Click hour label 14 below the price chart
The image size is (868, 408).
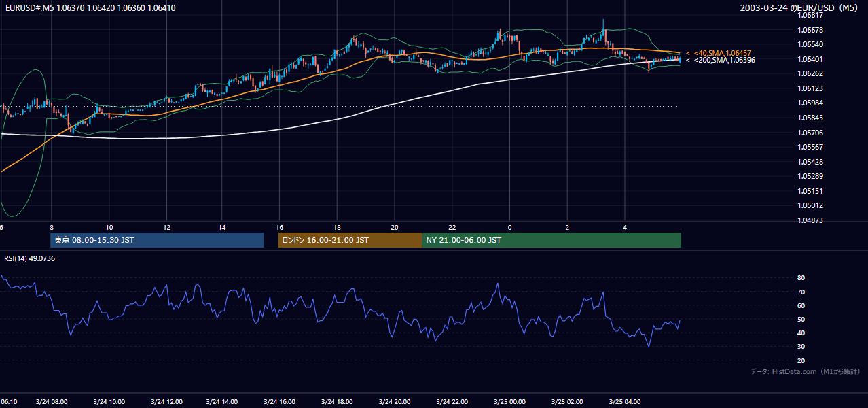(223, 226)
